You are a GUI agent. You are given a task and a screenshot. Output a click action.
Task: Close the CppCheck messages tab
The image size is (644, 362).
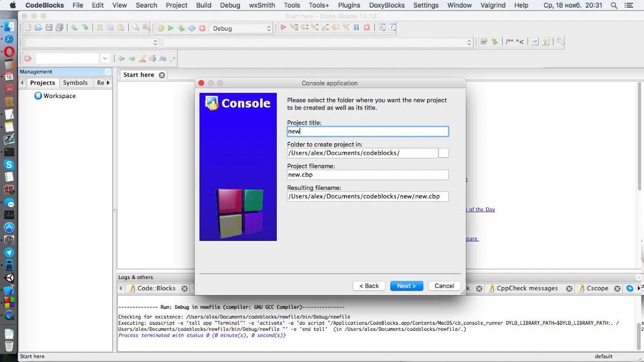569,289
